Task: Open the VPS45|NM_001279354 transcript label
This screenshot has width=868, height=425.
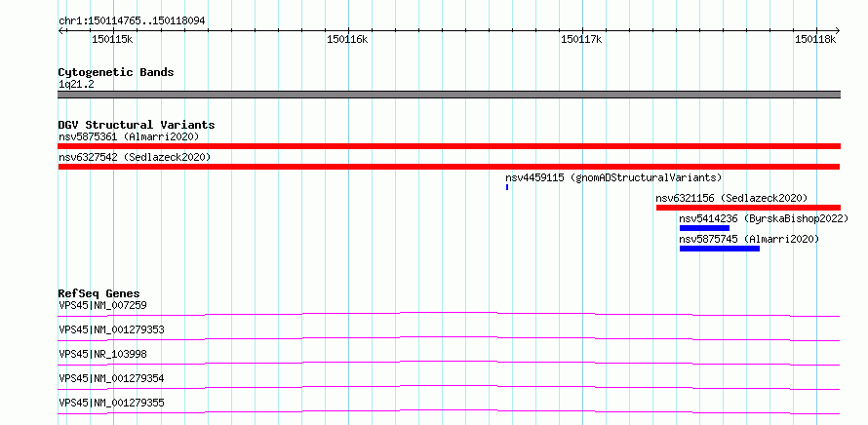Action: click(x=111, y=378)
